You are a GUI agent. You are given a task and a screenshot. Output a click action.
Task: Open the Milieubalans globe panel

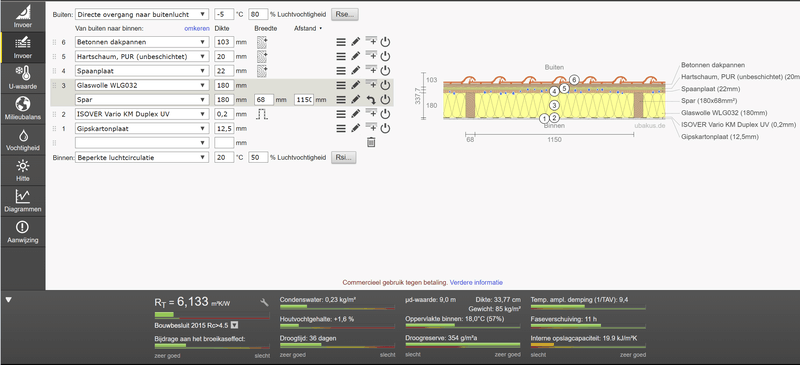pyautogui.click(x=22, y=108)
